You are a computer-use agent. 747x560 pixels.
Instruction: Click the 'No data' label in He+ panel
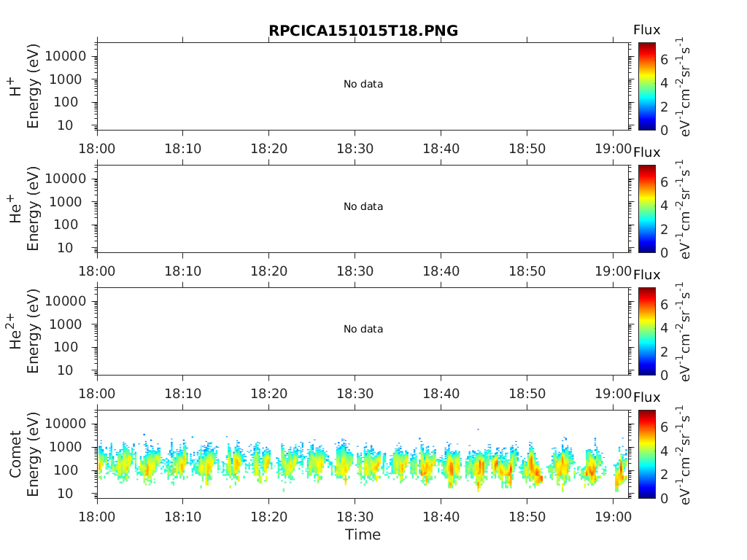pyautogui.click(x=363, y=206)
